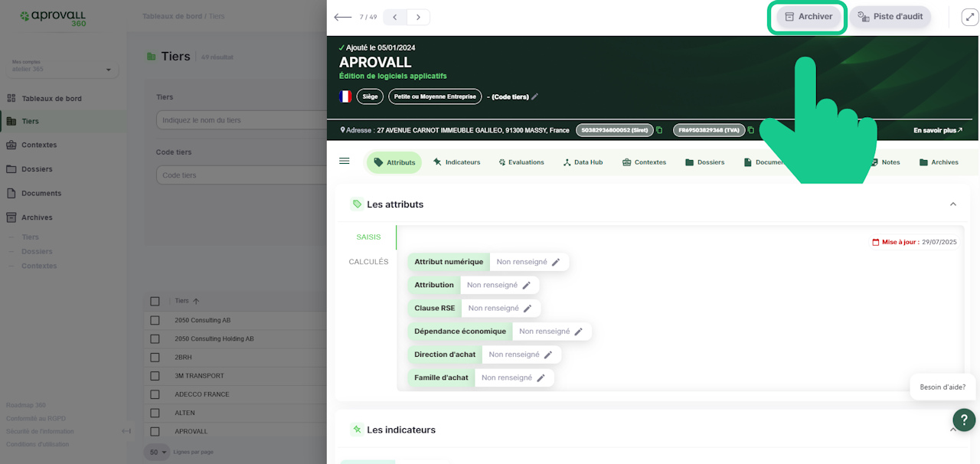Collapse the Les attributs section
Screen dimensions: 980x464
coord(953,204)
